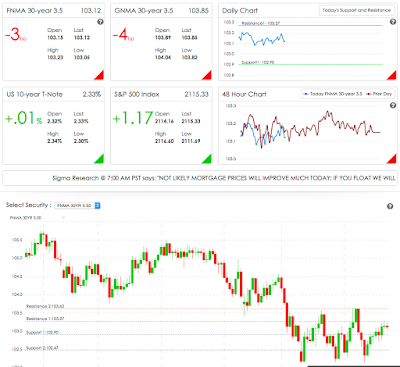Click help icon in FNMA 30-year card

pos(100,22)
